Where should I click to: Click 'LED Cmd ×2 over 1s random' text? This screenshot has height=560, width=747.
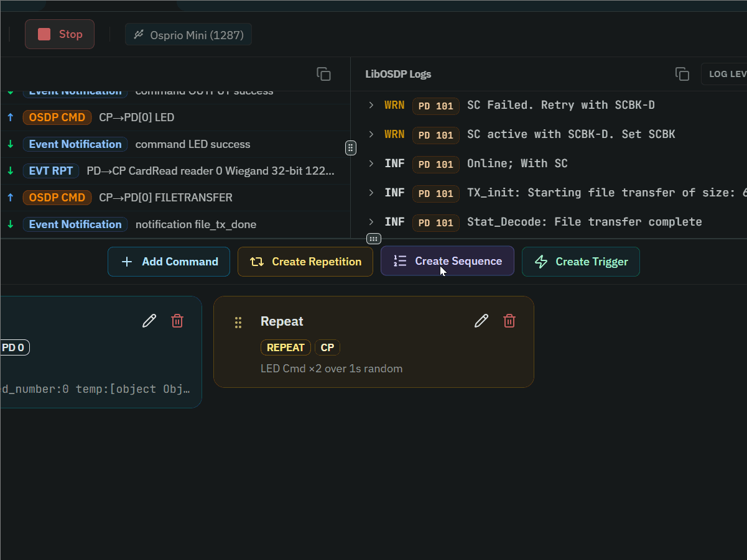point(332,369)
